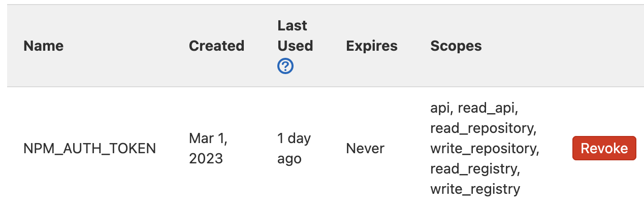Click the Scopes column header
The image size is (644, 207).
pos(456,46)
